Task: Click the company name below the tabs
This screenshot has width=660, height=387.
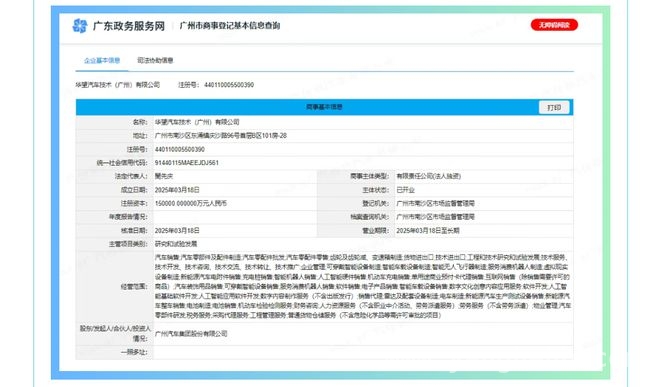Action: 117,85
